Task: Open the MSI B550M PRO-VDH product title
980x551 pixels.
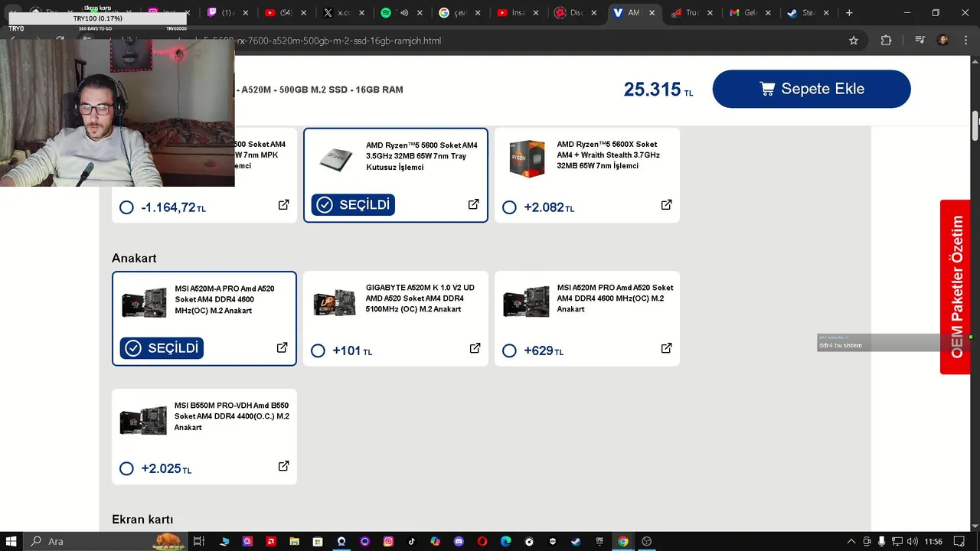Action: [x=232, y=416]
